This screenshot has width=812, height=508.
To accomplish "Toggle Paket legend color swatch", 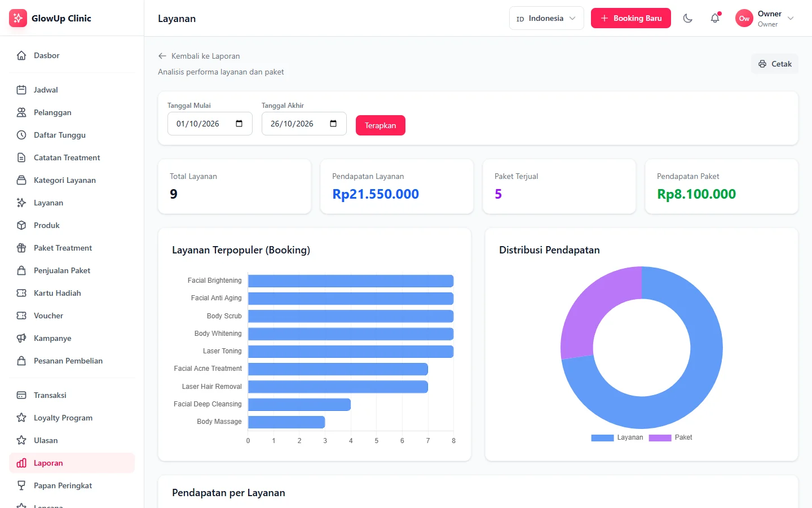I will (x=660, y=437).
